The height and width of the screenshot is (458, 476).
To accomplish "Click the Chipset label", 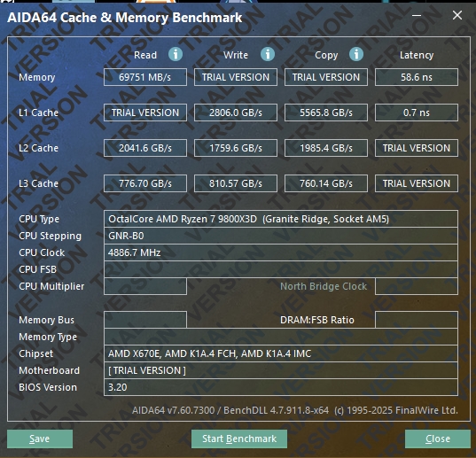I will tap(35, 354).
